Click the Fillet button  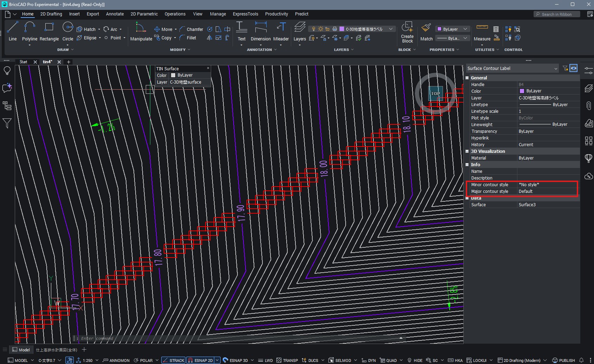(x=188, y=38)
